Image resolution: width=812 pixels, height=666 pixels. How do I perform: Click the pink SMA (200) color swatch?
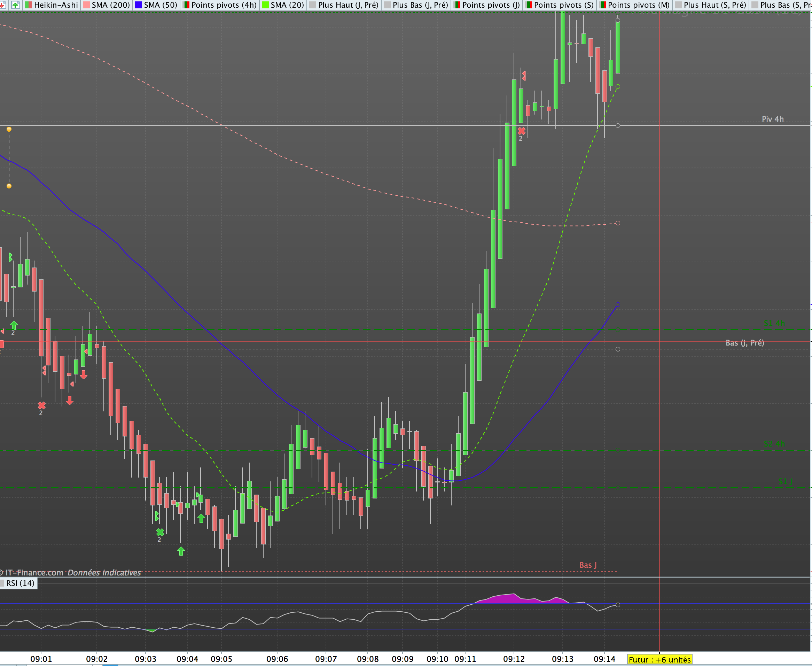tap(86, 5)
